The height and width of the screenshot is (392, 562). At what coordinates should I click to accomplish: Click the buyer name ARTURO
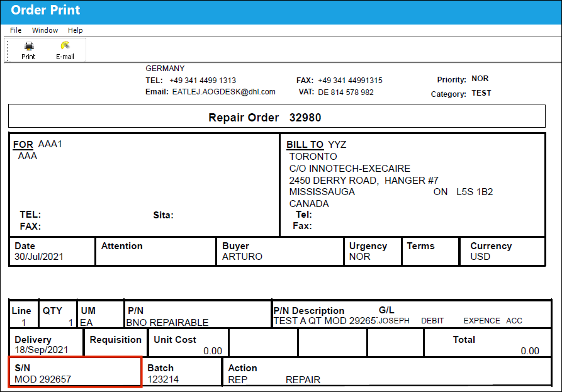242,257
